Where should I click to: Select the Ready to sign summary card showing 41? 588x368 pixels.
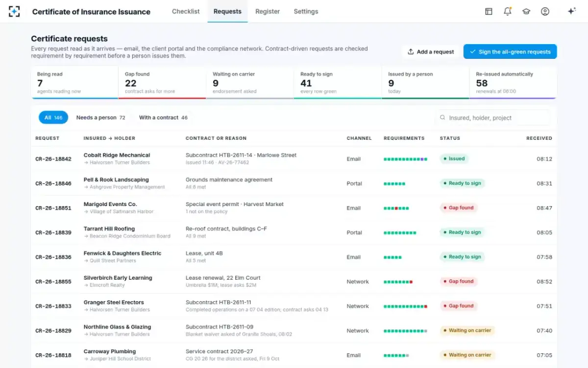coord(338,82)
